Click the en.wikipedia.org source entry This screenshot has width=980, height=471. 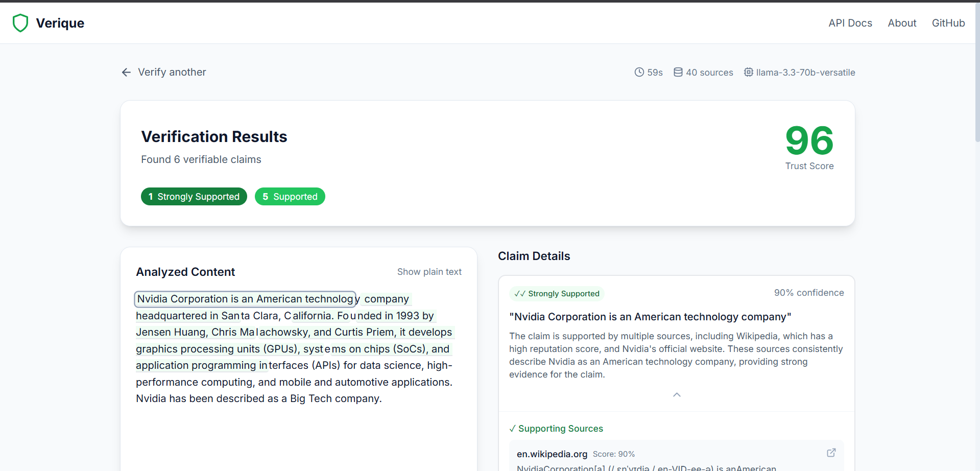point(552,454)
